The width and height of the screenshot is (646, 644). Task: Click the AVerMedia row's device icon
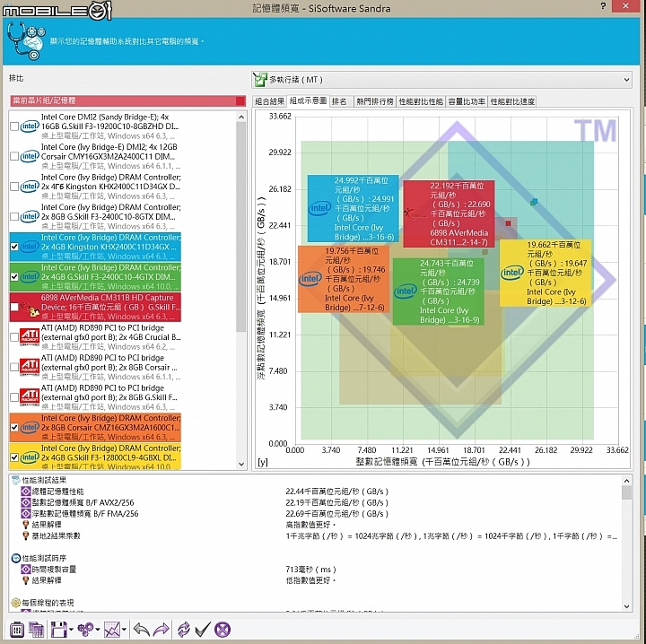(x=31, y=309)
